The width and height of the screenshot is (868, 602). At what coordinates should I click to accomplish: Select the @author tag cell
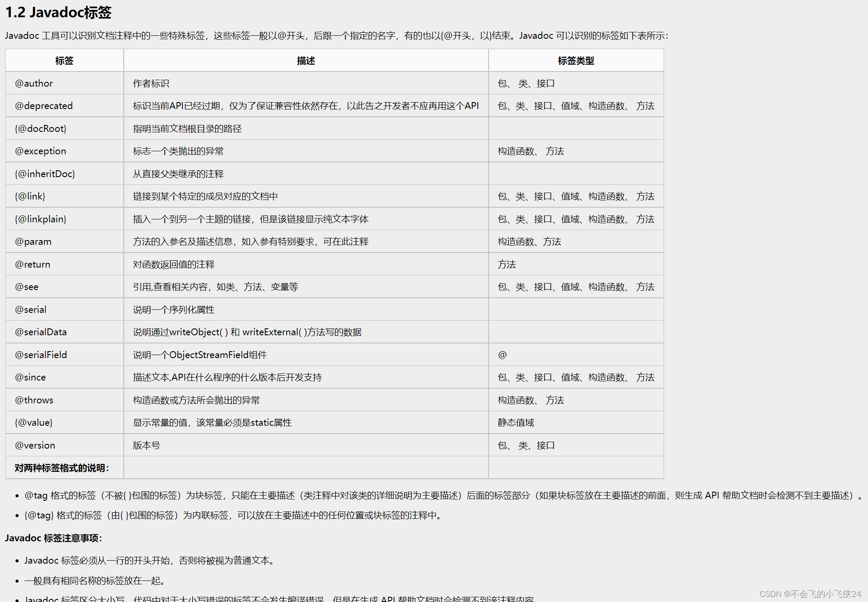(x=34, y=84)
